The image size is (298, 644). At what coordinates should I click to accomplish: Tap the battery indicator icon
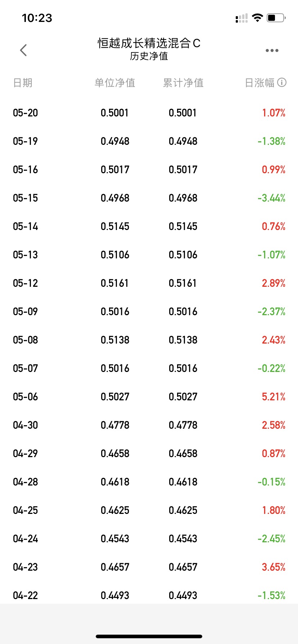click(276, 18)
